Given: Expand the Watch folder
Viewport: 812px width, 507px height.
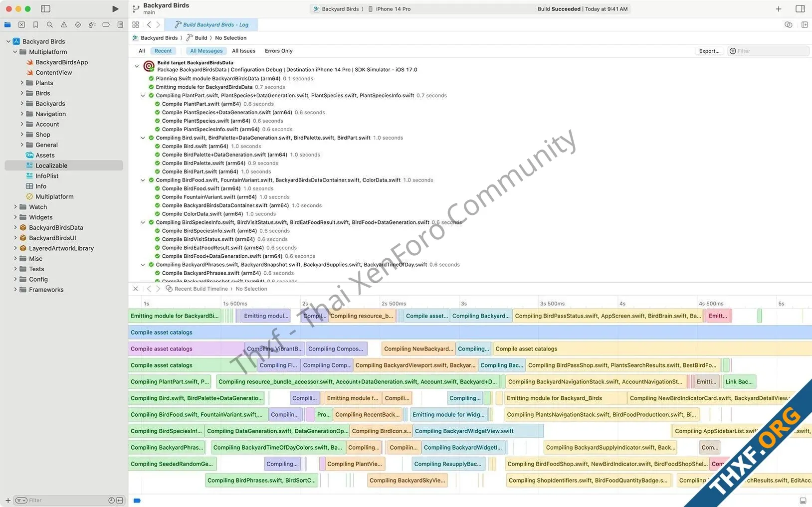Looking at the screenshot, I should click(x=15, y=207).
